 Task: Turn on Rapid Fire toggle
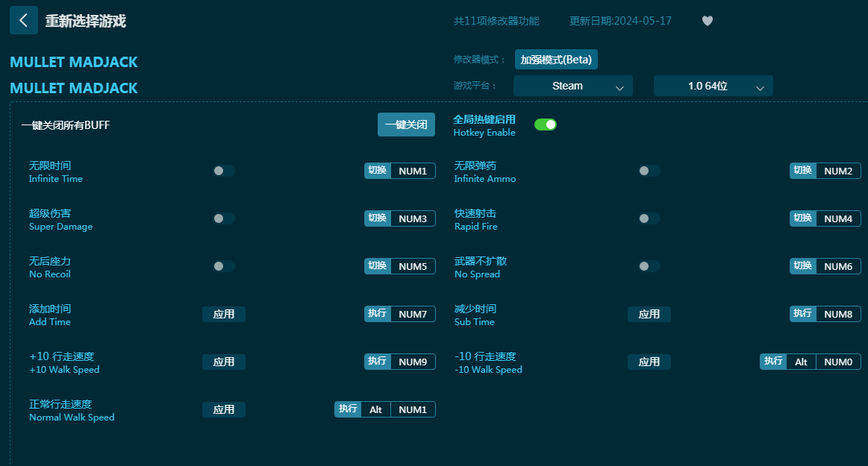649,218
